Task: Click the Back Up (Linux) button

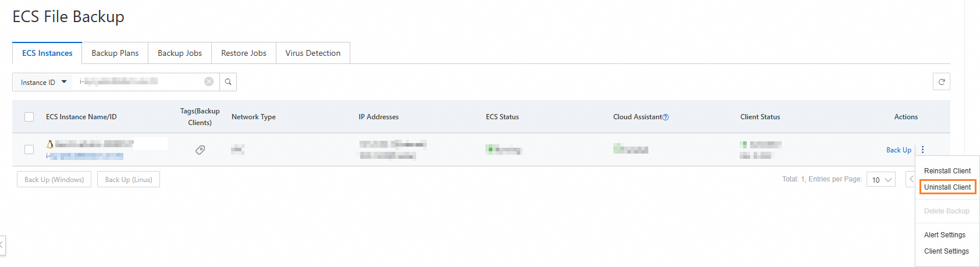Action: (129, 180)
